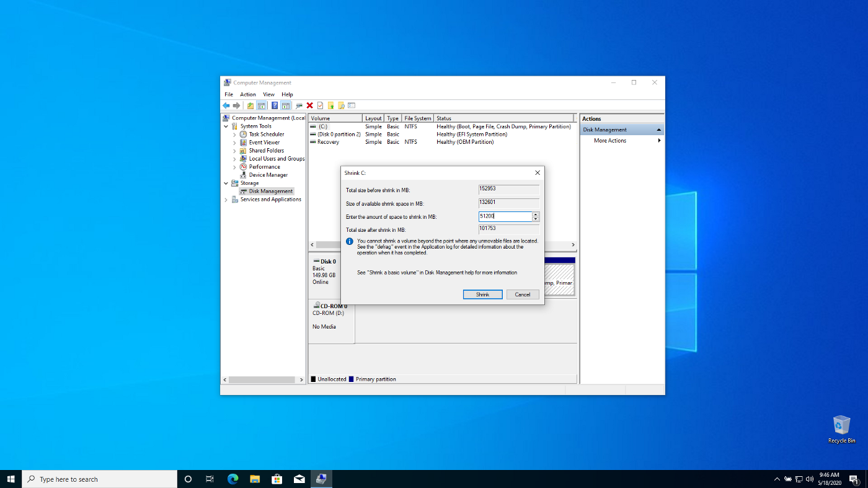Click the Connect/Refresh disk toolbar icon
Viewport: 868px width, 488px height.
(299, 105)
